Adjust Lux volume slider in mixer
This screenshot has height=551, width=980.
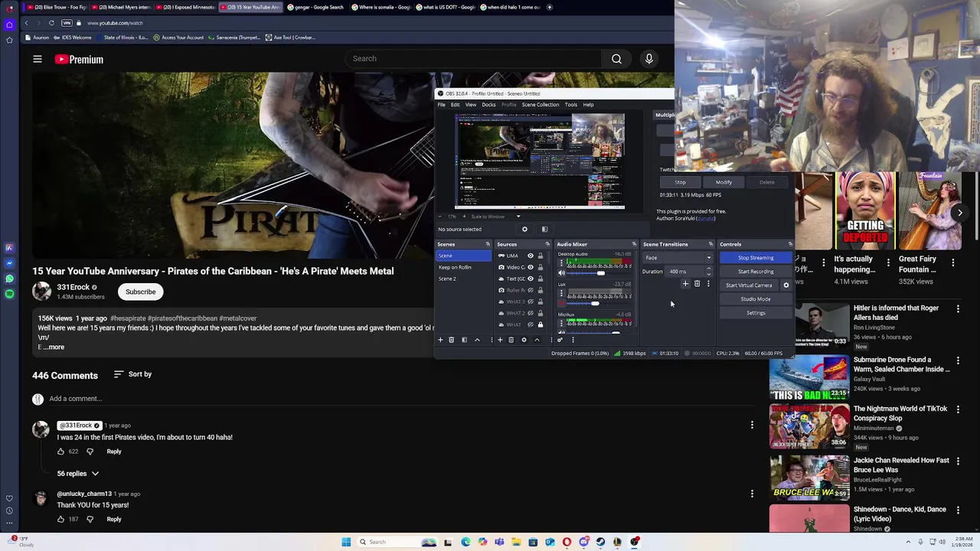[596, 303]
